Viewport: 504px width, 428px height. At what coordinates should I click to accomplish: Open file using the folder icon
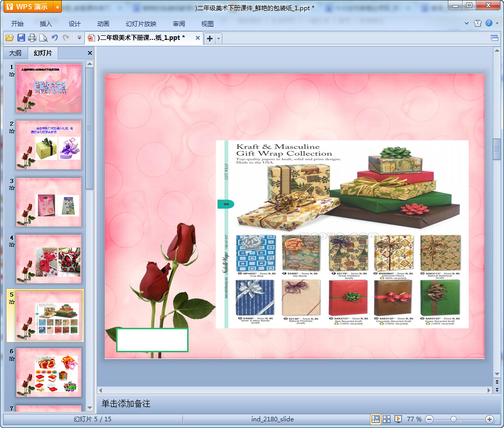pyautogui.click(x=10, y=38)
